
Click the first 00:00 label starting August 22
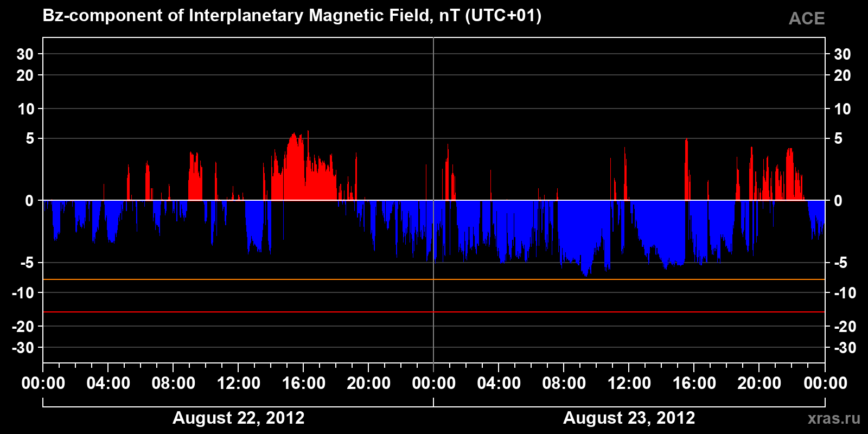click(43, 383)
